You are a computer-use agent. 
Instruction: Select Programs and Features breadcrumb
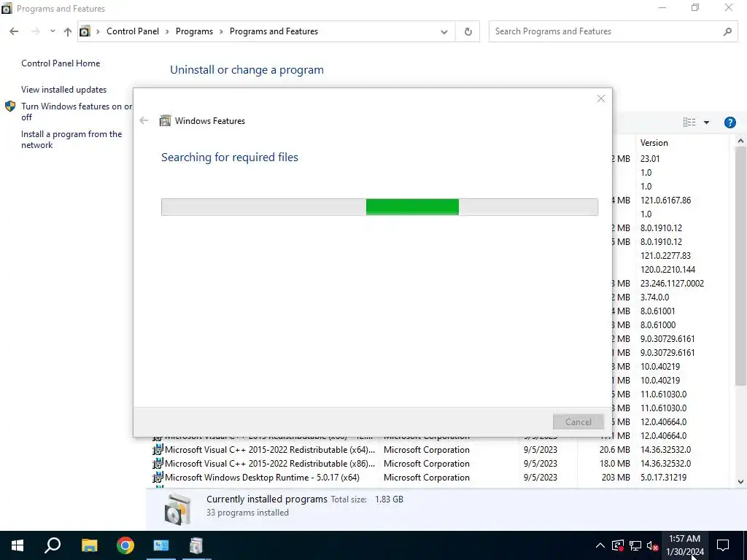[274, 31]
